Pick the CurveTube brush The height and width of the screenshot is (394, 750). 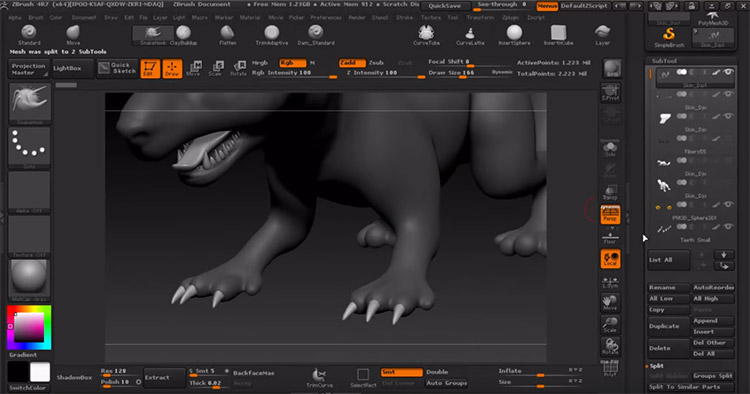426,35
